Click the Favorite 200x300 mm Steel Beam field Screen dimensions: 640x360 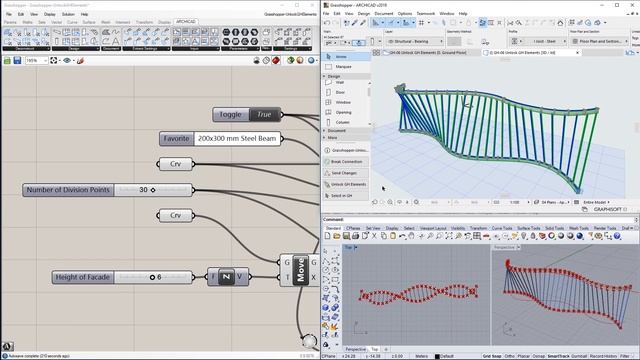coord(237,139)
